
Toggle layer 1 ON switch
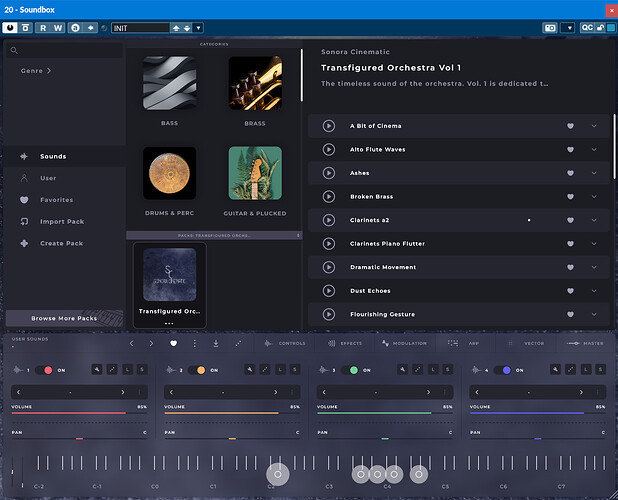tap(43, 370)
